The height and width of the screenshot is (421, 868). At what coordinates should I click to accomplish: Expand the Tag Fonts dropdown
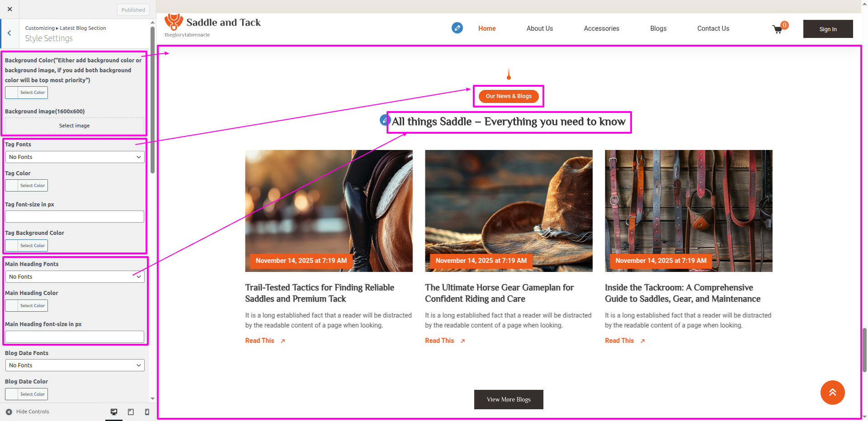(75, 157)
